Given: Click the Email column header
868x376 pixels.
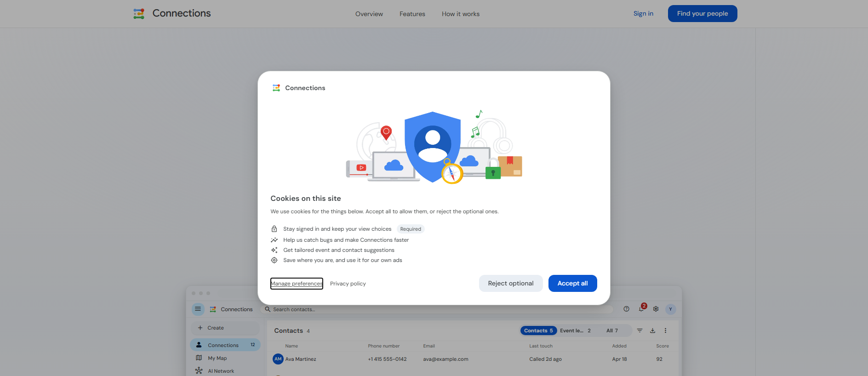Looking at the screenshot, I should [x=429, y=346].
